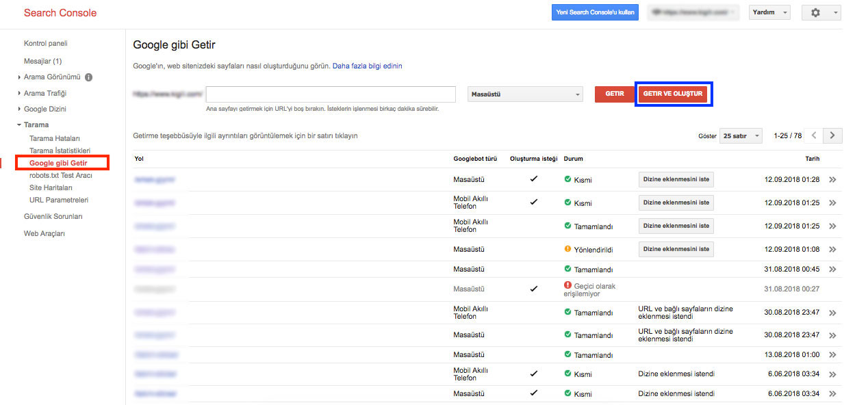The image size is (868, 405).
Task: Click the Tarih column header
Action: click(813, 159)
